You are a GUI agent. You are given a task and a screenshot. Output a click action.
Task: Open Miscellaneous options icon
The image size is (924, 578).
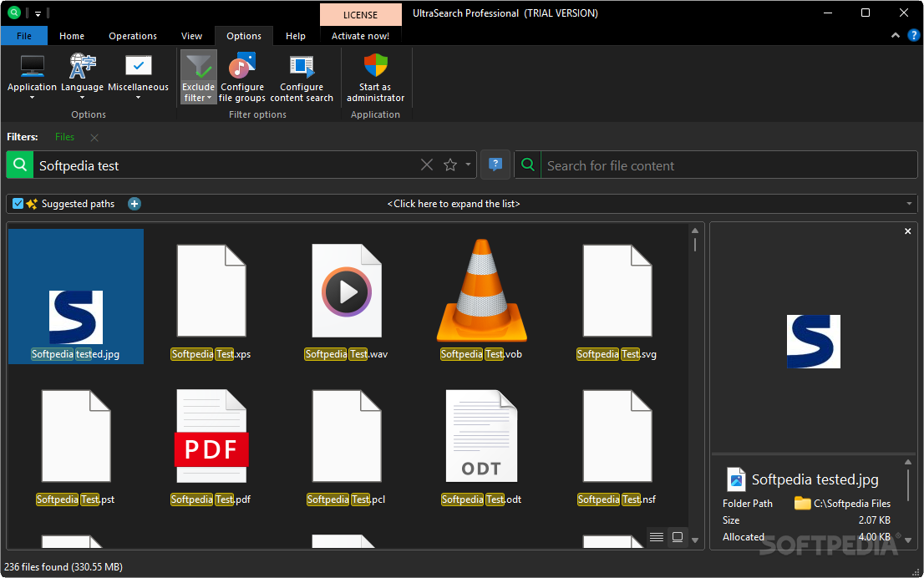tap(138, 66)
